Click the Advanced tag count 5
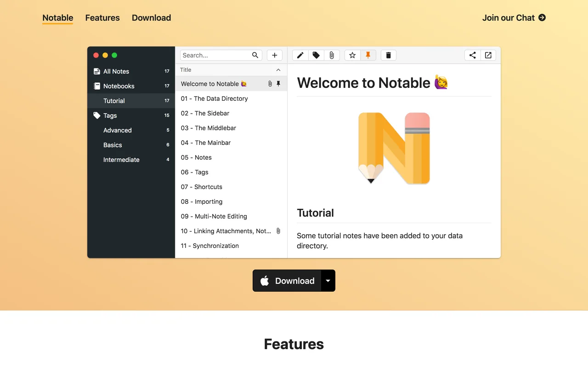The width and height of the screenshot is (588, 368). (x=168, y=130)
